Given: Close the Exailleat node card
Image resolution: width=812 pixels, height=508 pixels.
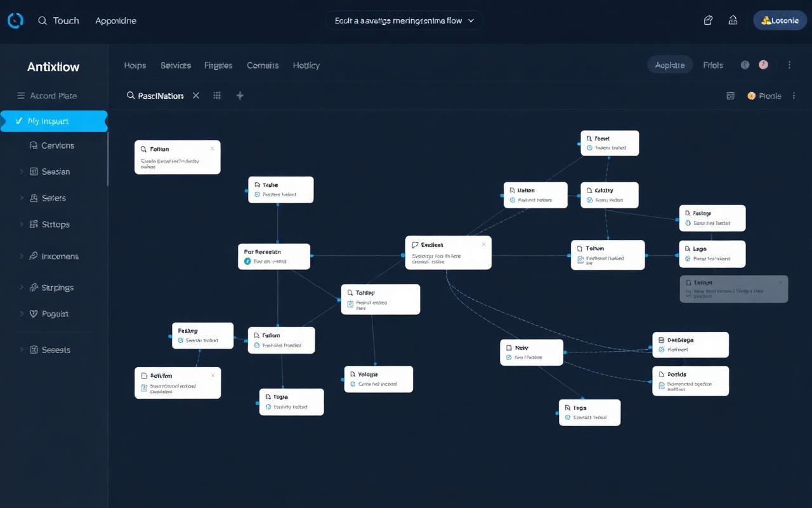Looking at the screenshot, I should (484, 244).
